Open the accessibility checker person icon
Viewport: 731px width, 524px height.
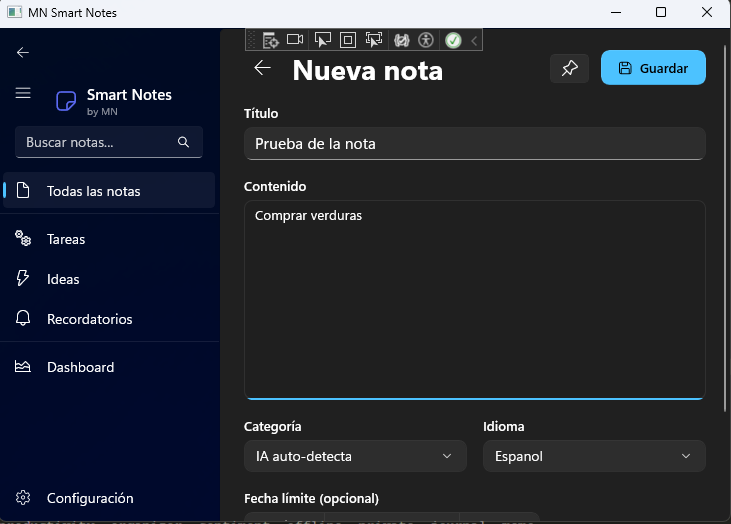(x=426, y=40)
